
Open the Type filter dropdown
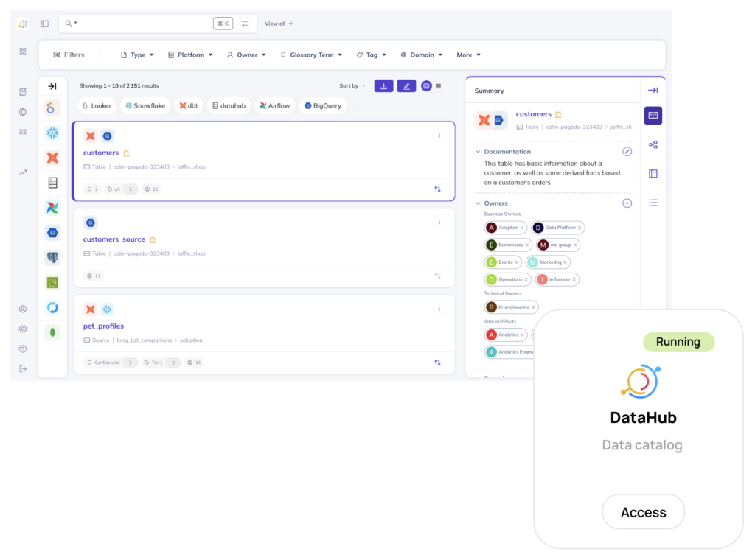pyautogui.click(x=137, y=55)
